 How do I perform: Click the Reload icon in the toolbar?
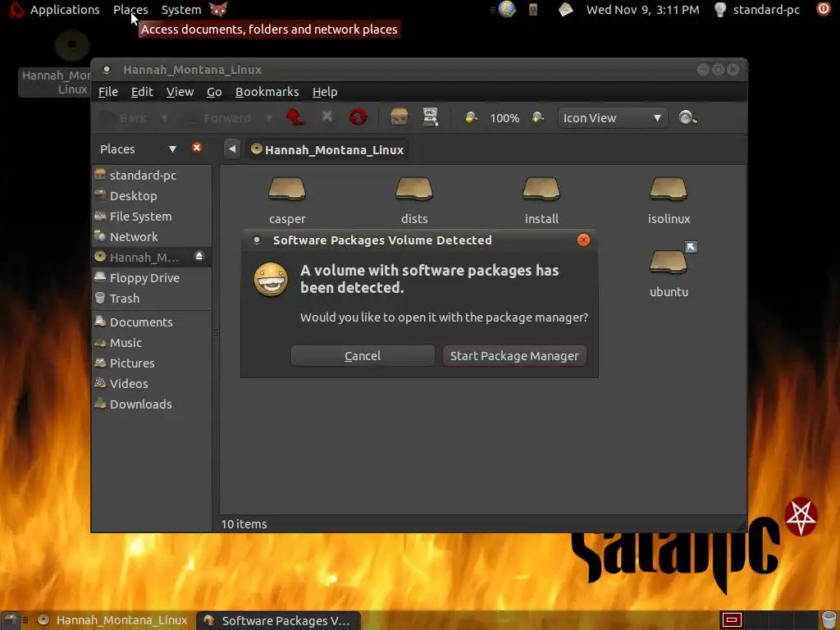pos(358,116)
